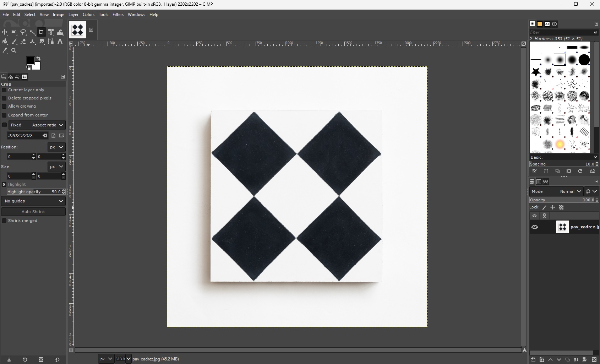Switch to the Channels tab
Viewport: 600px width, 364px height.
539,182
